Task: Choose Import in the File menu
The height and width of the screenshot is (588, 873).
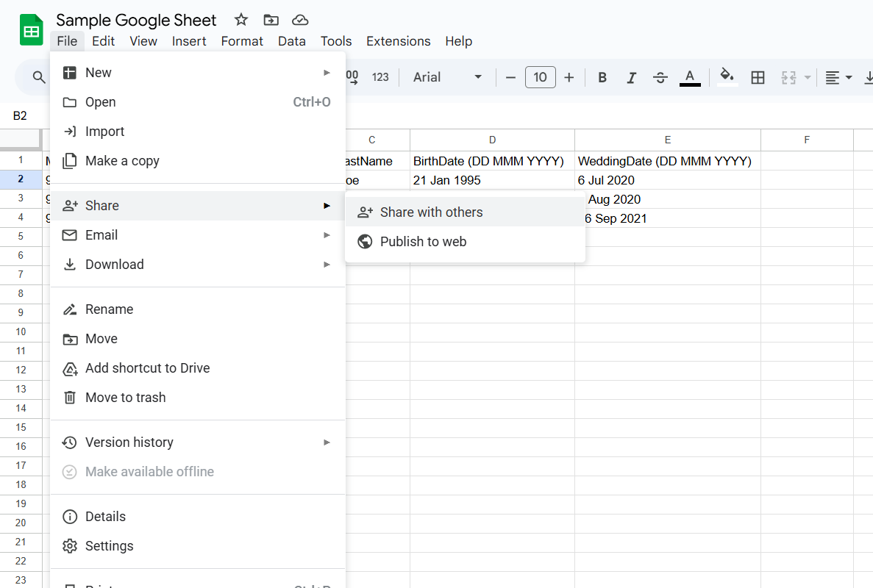Action: (x=198, y=132)
